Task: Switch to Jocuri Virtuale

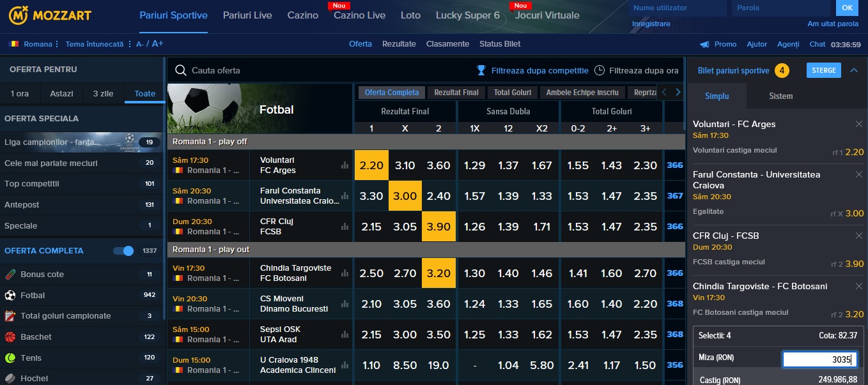Action: (x=547, y=15)
